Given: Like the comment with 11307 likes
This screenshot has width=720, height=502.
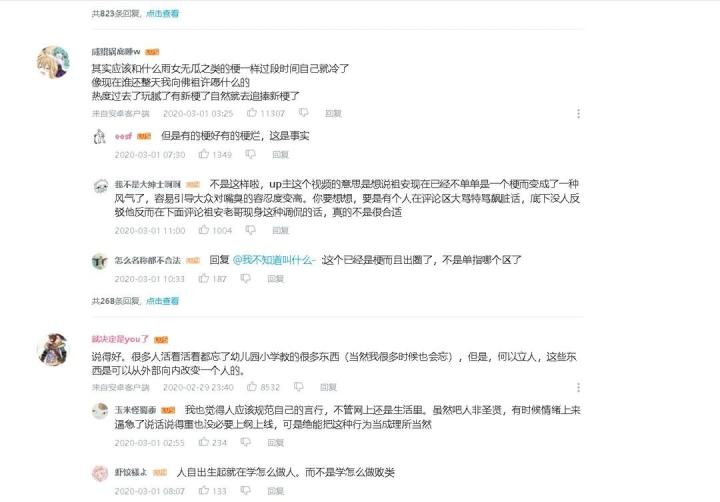Looking at the screenshot, I should point(252,113).
